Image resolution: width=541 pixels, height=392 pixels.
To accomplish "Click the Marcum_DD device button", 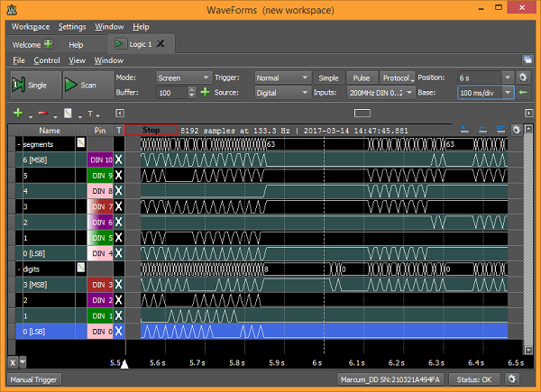I will 390,379.
